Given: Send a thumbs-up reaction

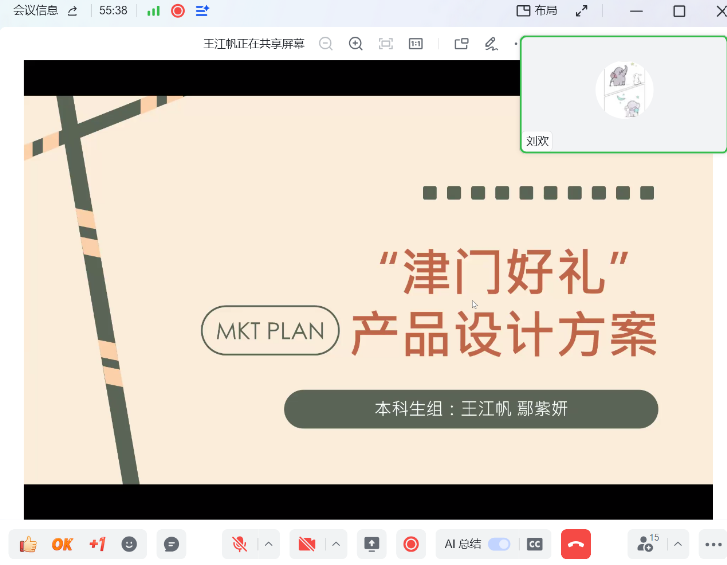Looking at the screenshot, I should 28,544.
